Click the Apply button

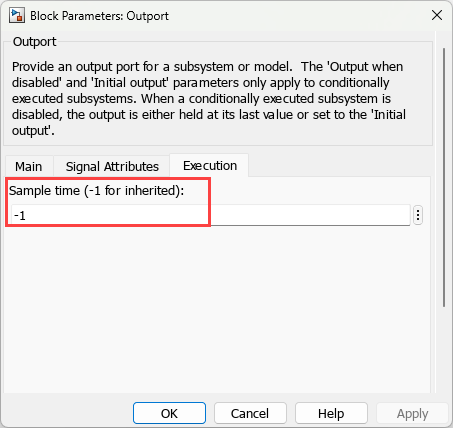point(412,413)
